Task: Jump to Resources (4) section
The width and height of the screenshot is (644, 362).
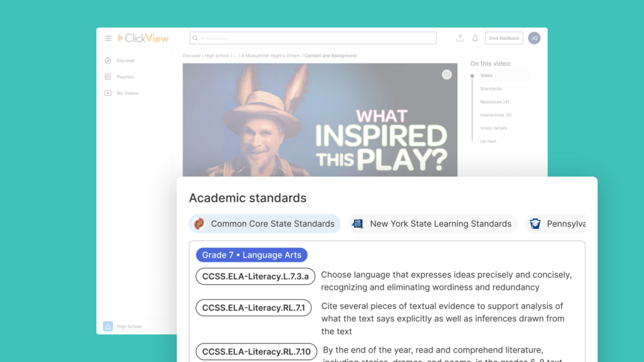Action: [x=494, y=102]
